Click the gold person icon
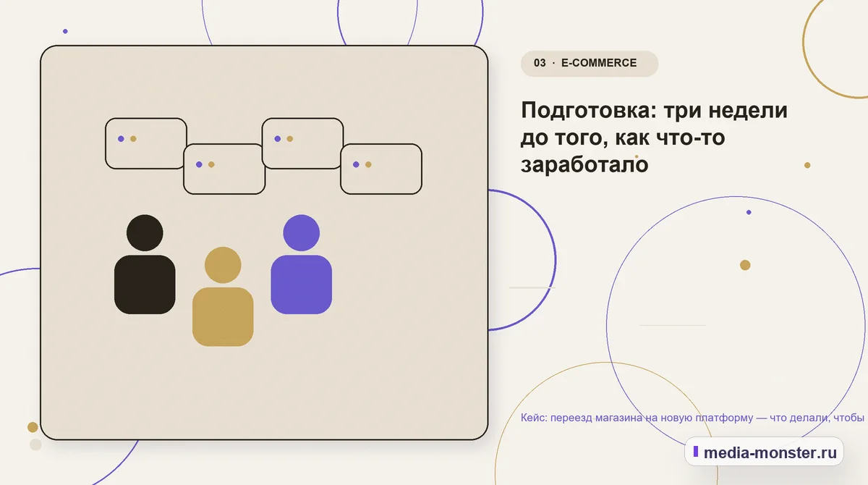 click(x=223, y=296)
